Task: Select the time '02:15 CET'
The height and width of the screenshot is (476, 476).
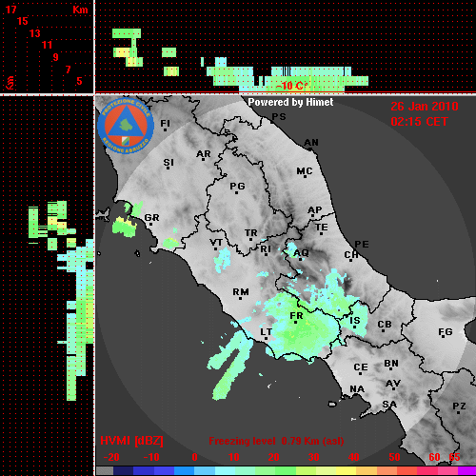Action: point(419,122)
